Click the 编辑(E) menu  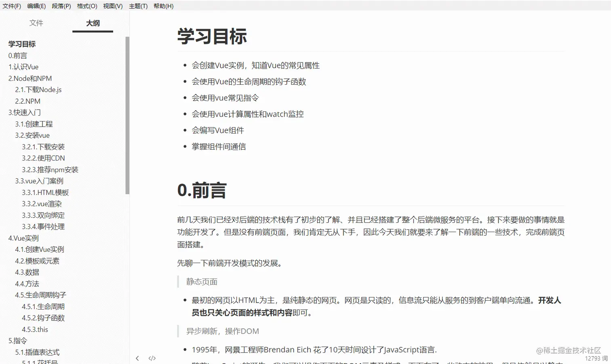tap(36, 6)
